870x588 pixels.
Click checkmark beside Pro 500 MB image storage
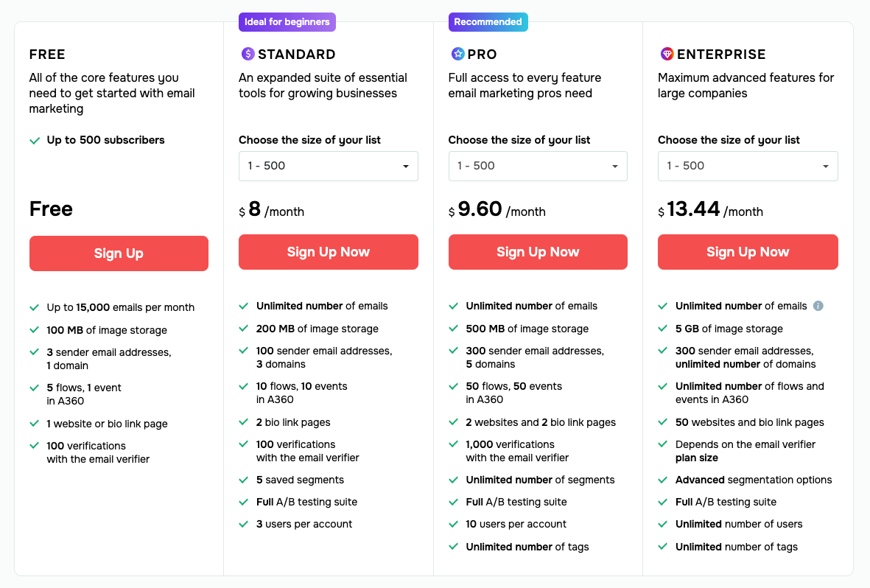pos(454,329)
